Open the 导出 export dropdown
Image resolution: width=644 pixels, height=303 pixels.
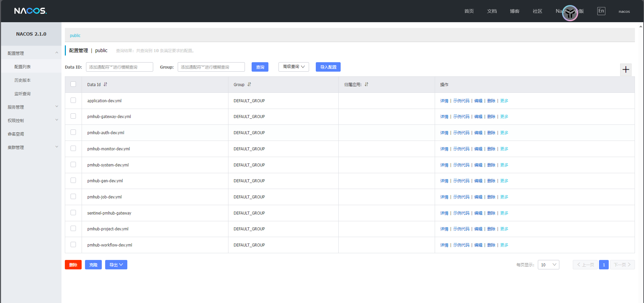116,265
